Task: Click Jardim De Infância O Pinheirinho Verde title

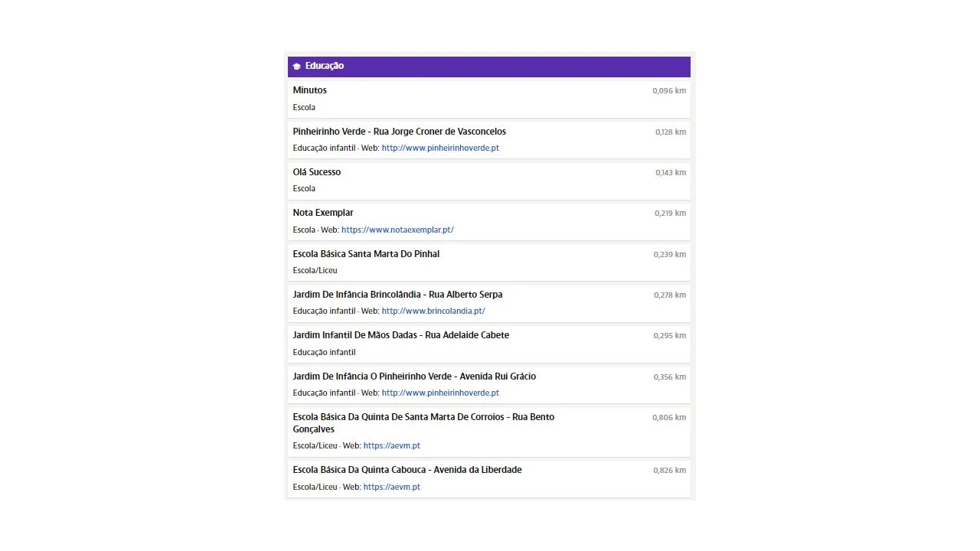Action: (x=414, y=377)
